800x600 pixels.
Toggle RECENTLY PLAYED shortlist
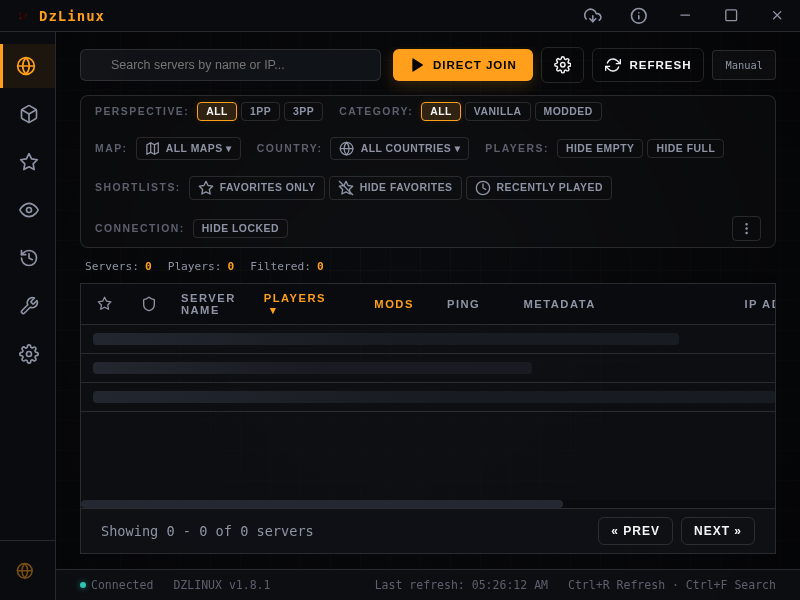pyautogui.click(x=539, y=188)
